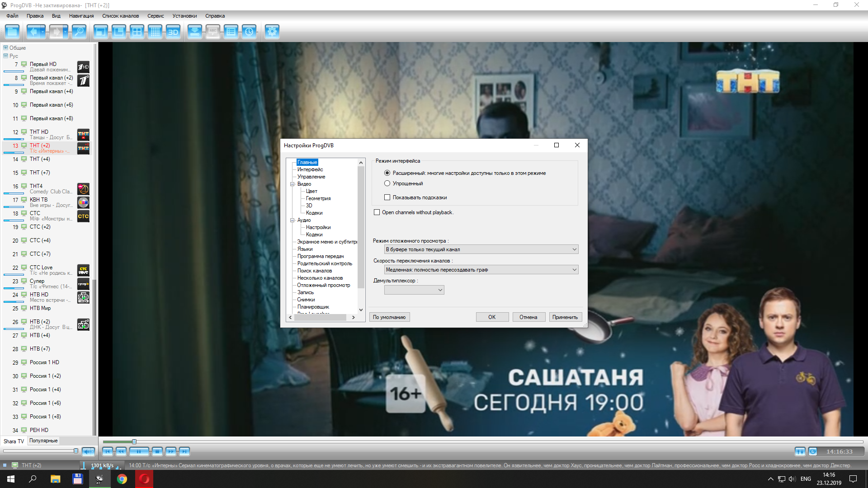
Task: Click the settings tree vertical scrollbar
Action: (x=361, y=227)
